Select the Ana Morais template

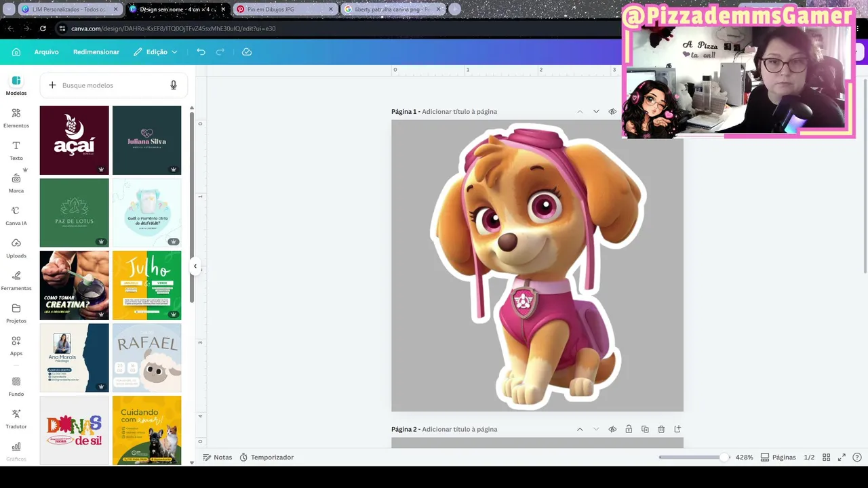pyautogui.click(x=75, y=358)
